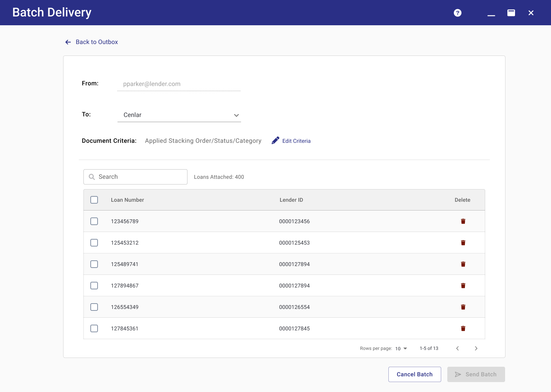This screenshot has height=392, width=551.
Task: Click the Cancel Batch button
Action: (415, 374)
